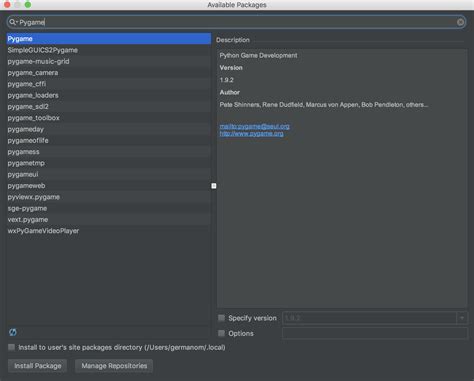Select pygame_cffi package
The width and height of the screenshot is (474, 381).
pyautogui.click(x=109, y=84)
